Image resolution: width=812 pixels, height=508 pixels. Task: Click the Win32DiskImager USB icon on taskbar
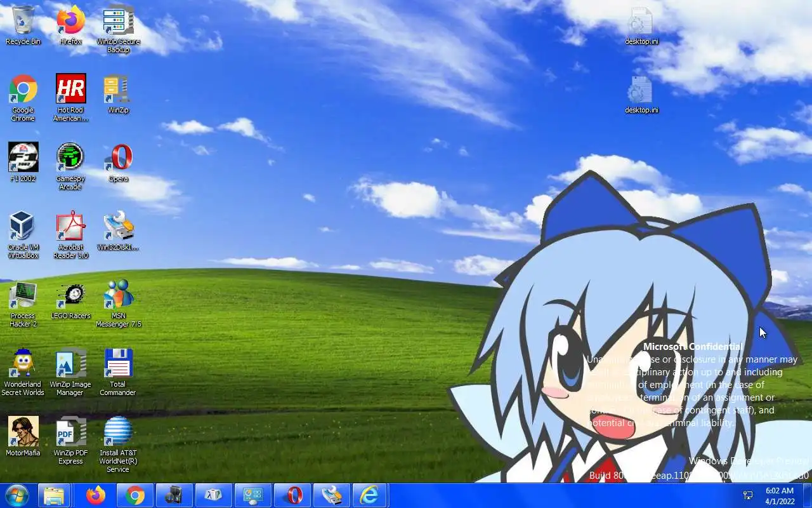[x=332, y=495]
